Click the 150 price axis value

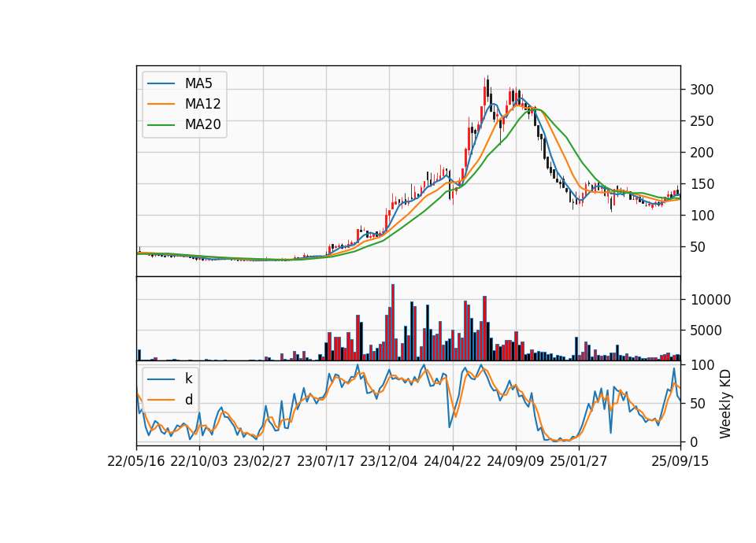pyautogui.click(x=702, y=184)
